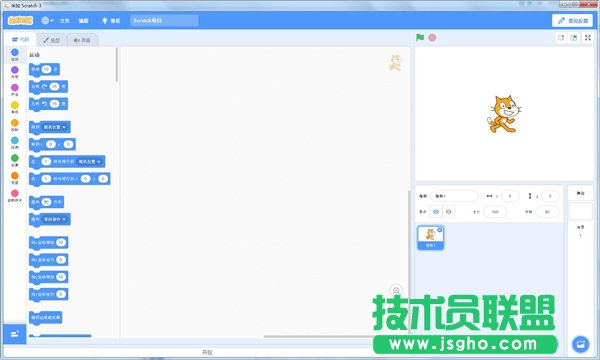Open the File menu
Screen dimensions: 600x360
pyautogui.click(x=65, y=21)
